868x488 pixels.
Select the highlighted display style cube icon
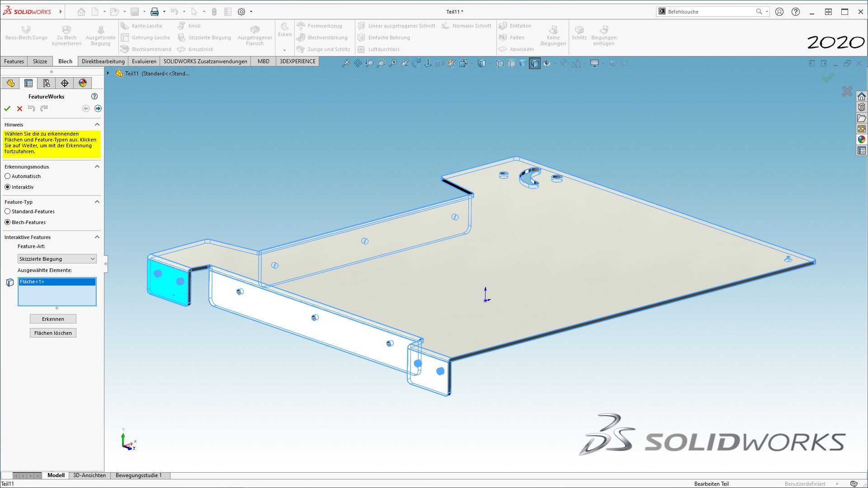(x=535, y=63)
